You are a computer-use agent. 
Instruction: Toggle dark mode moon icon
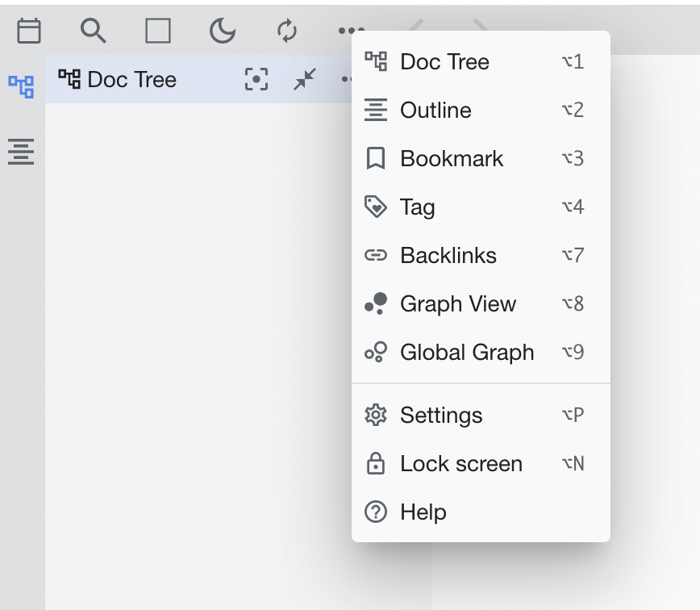223,31
